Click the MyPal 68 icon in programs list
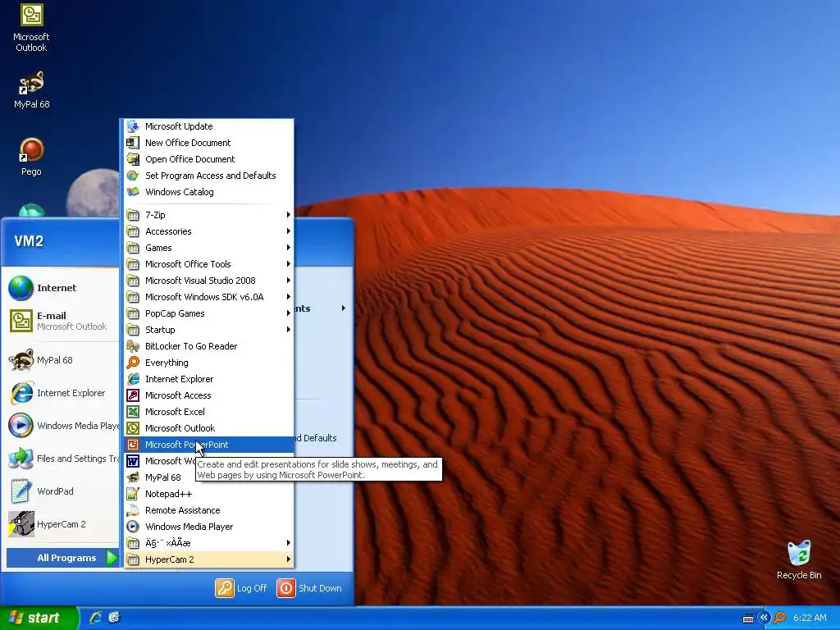 click(x=133, y=477)
